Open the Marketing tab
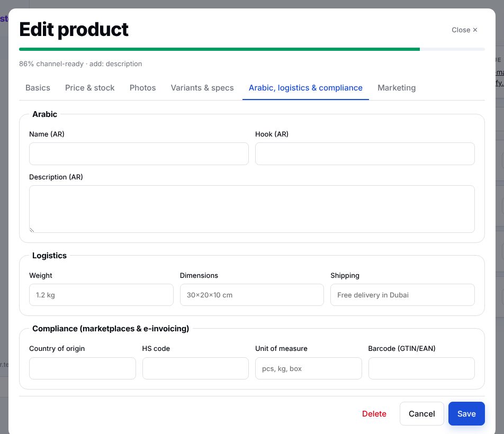This screenshot has height=434, width=504. click(397, 88)
